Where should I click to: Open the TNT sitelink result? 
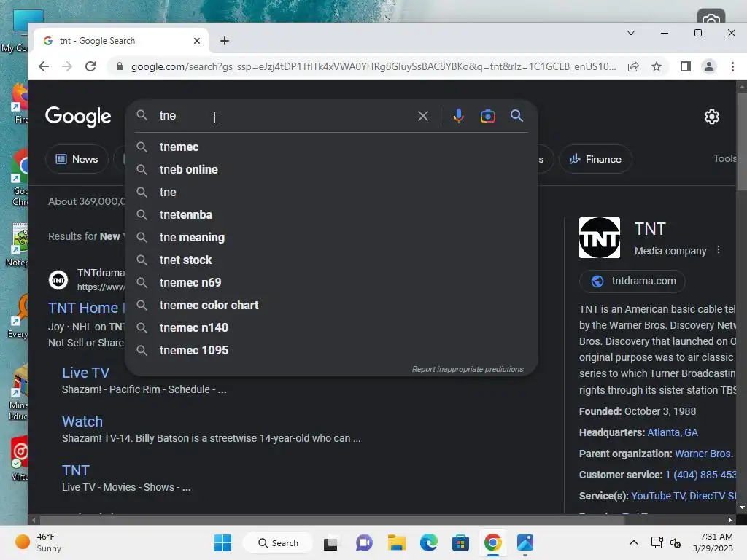tap(76, 470)
